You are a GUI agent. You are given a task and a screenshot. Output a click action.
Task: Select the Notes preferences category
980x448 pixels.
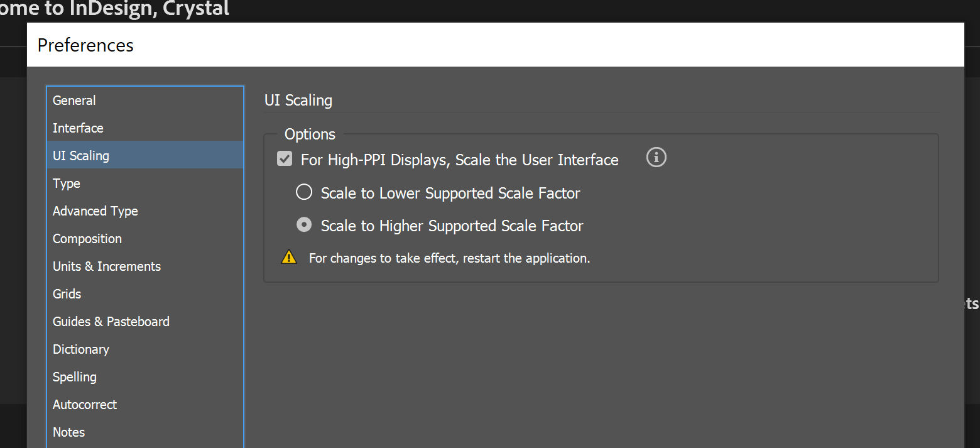tap(68, 432)
